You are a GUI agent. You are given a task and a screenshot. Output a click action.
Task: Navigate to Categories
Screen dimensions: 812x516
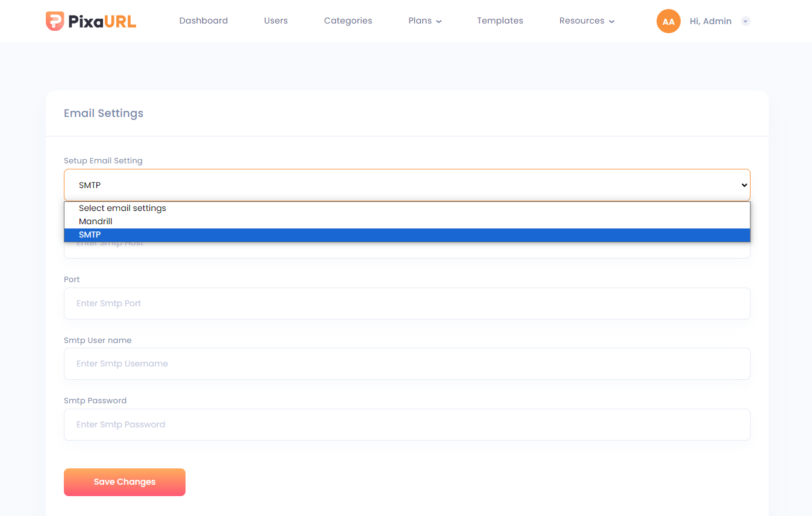(348, 20)
